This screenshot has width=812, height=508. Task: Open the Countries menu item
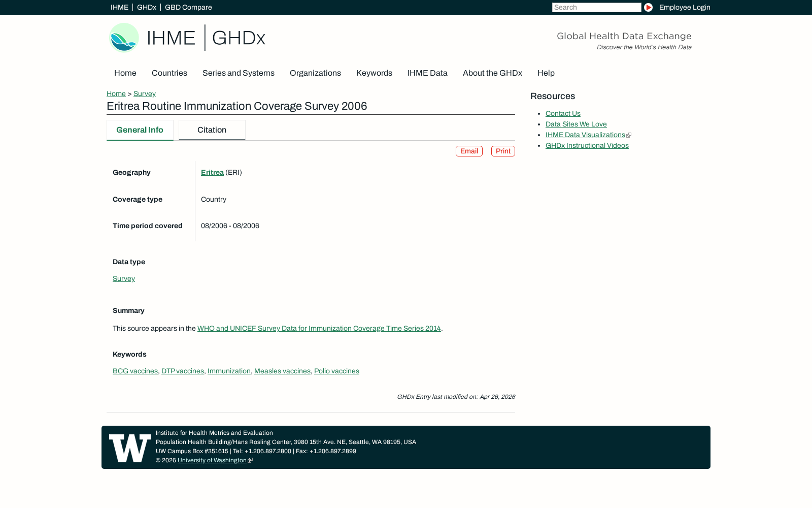point(170,73)
